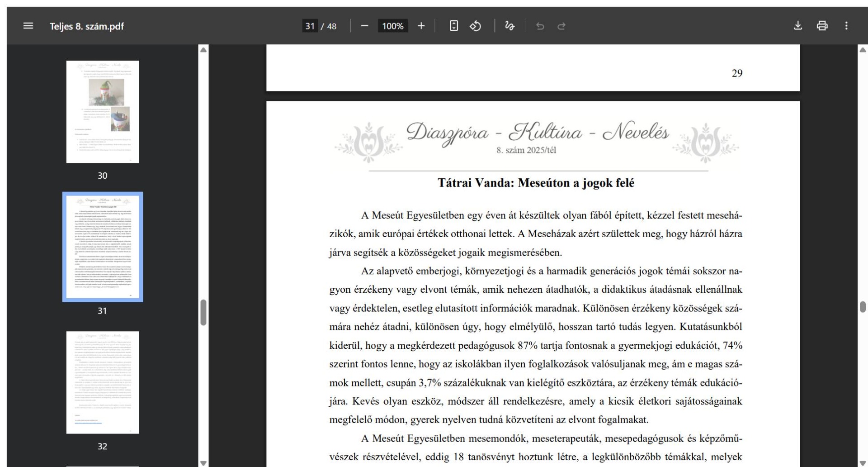Click thumbnail panel scroll down arrow
The image size is (868, 467).
click(x=203, y=462)
